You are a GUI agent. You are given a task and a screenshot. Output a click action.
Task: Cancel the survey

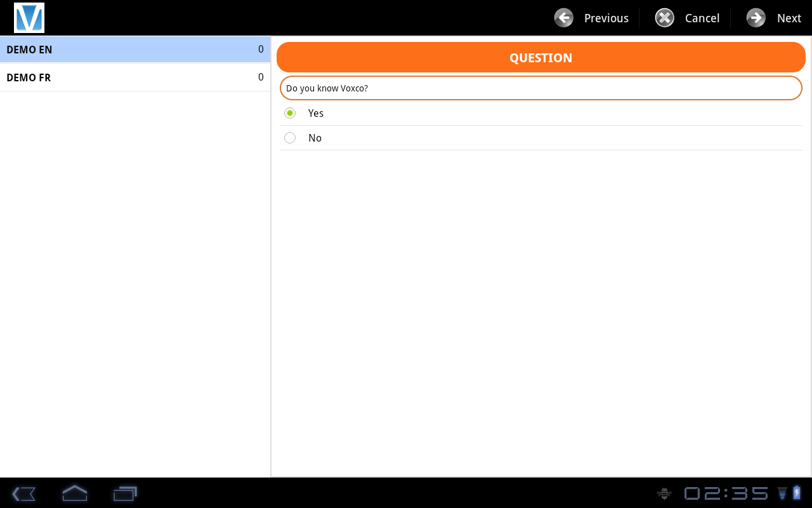tap(702, 18)
